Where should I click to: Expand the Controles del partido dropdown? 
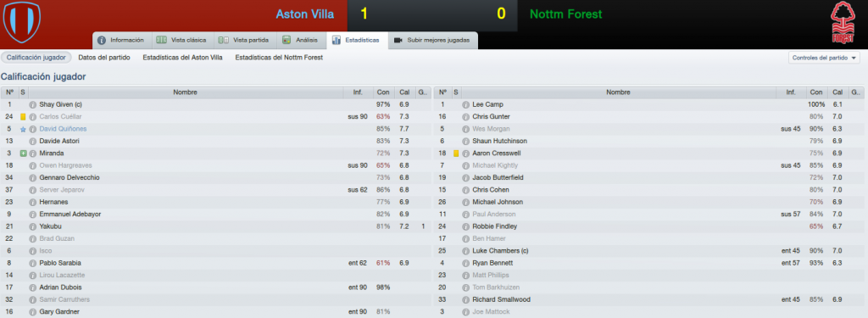pyautogui.click(x=824, y=58)
